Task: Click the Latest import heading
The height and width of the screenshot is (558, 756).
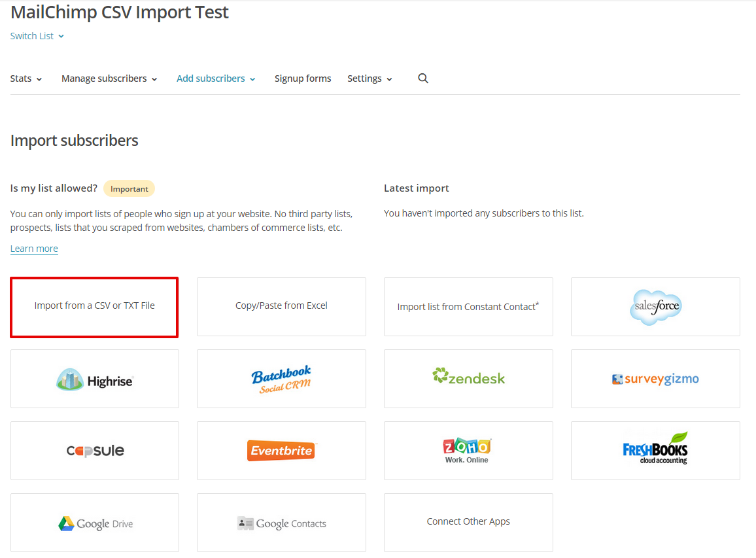Action: point(416,188)
